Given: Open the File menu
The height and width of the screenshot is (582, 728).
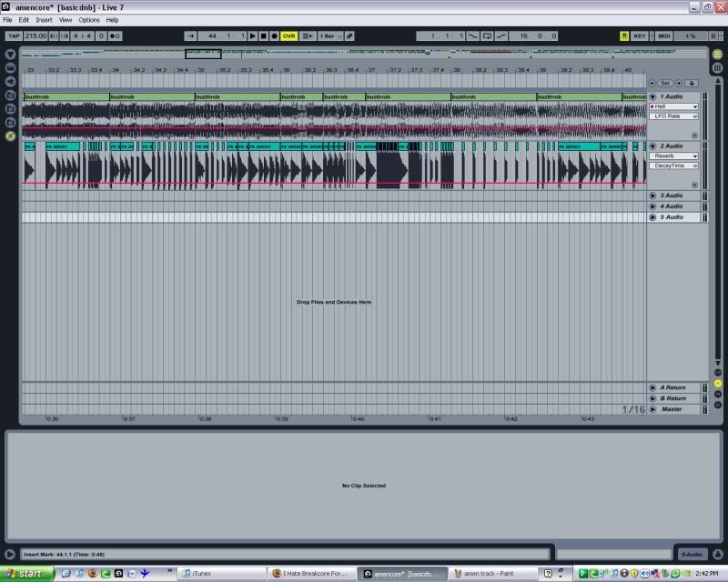Looking at the screenshot, I should [x=7, y=20].
